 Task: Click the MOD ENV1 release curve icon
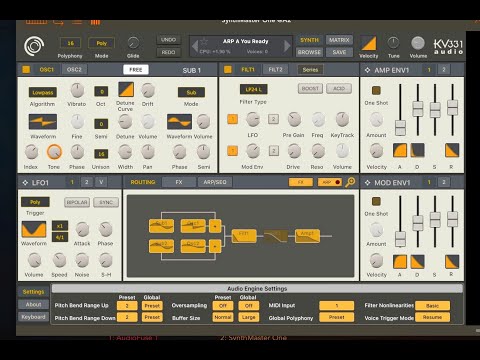[x=452, y=261]
